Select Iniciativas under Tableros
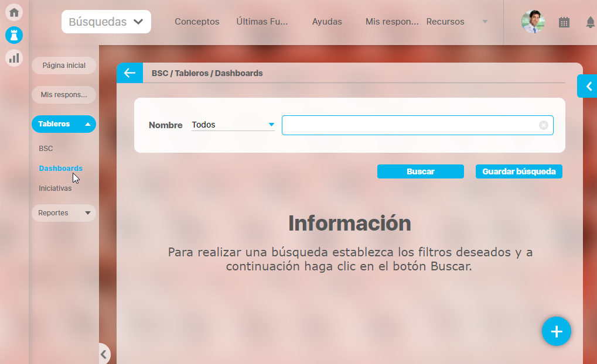The height and width of the screenshot is (364, 597). [x=55, y=188]
